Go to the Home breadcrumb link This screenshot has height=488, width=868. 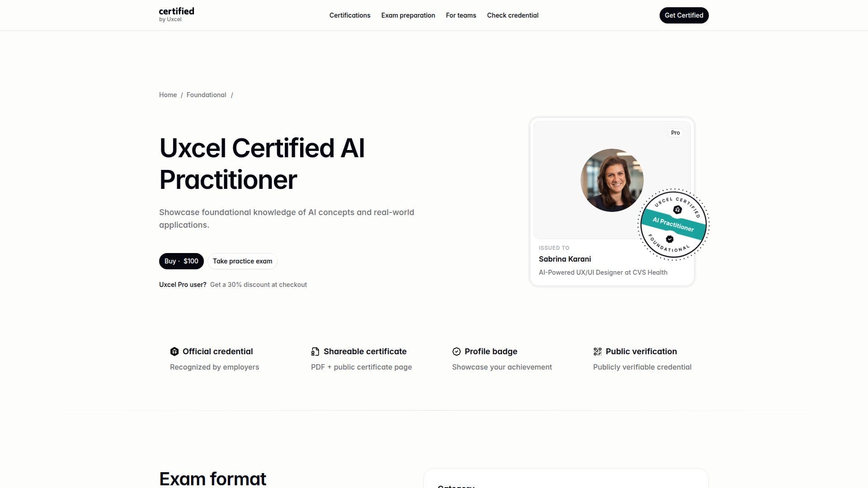click(x=168, y=95)
